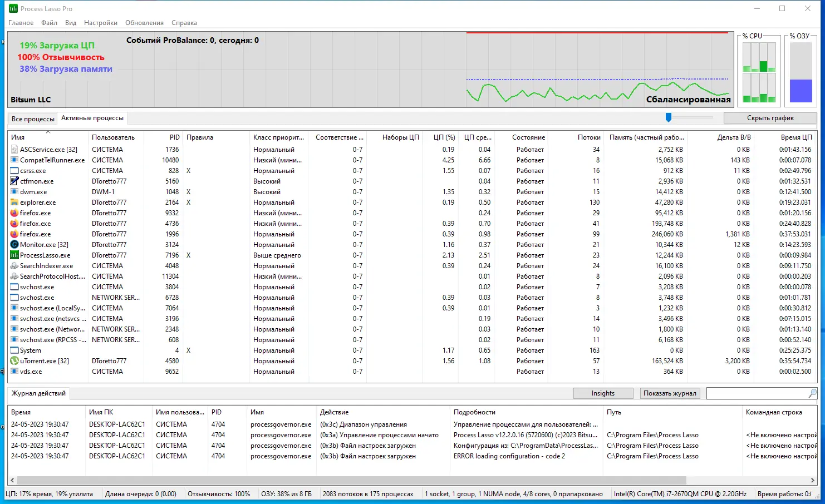Click 'ERROR loading configuration - code 2' entry

point(509,456)
